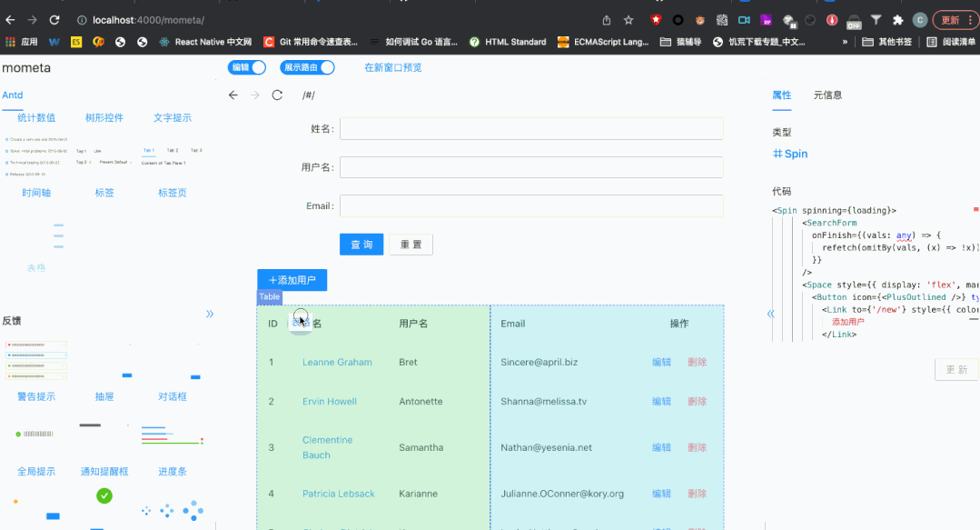The image size is (980, 530).
Task: Click the back arrow in the preview toolbar
Action: pos(233,95)
